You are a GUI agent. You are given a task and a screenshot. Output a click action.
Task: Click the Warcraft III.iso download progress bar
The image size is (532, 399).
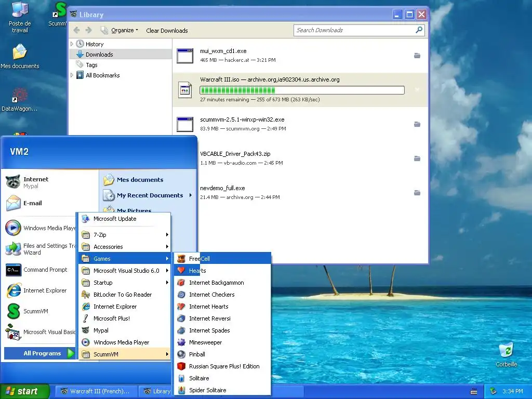point(302,90)
